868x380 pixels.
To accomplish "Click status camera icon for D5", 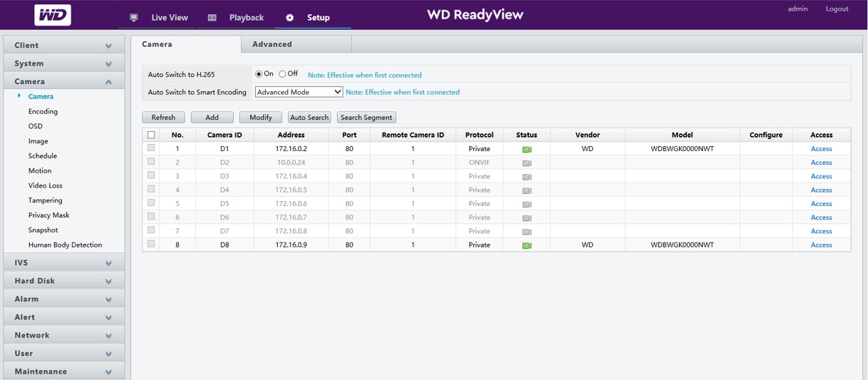I will pos(527,205).
